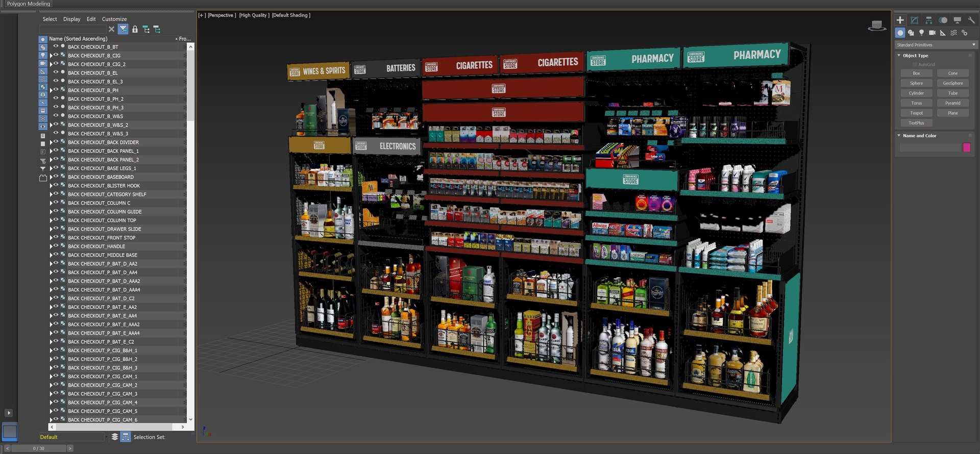Open the Customize menu in scene explorer

pyautogui.click(x=114, y=19)
